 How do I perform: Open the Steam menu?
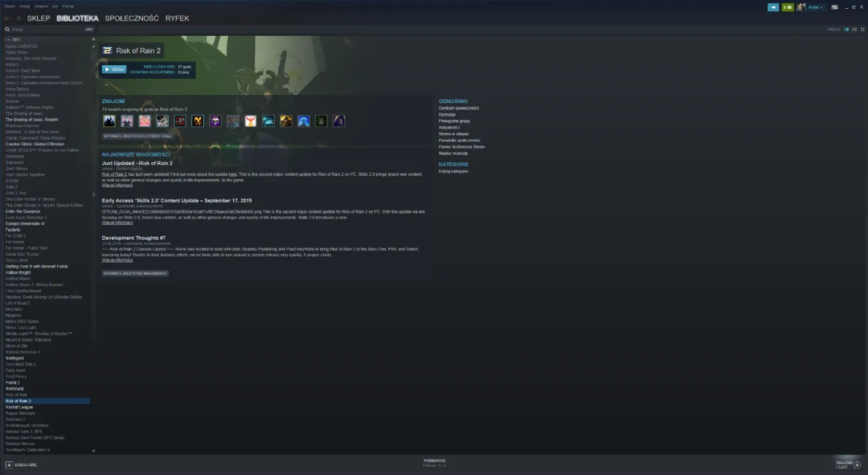pos(9,6)
